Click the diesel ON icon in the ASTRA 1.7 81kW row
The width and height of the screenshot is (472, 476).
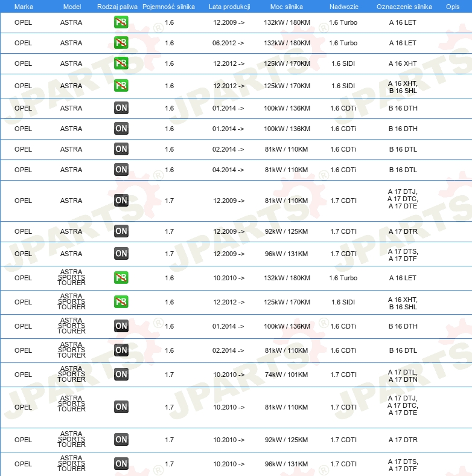point(121,201)
